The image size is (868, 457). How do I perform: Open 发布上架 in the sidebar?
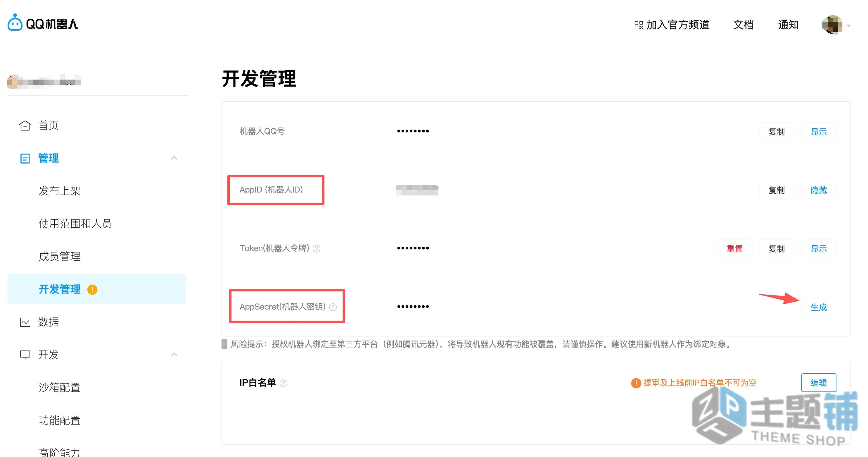pyautogui.click(x=59, y=190)
